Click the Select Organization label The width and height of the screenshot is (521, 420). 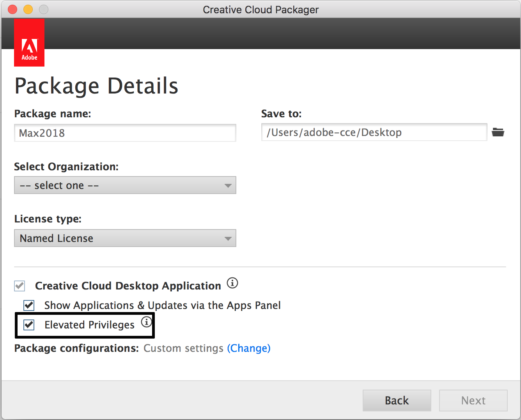66,167
